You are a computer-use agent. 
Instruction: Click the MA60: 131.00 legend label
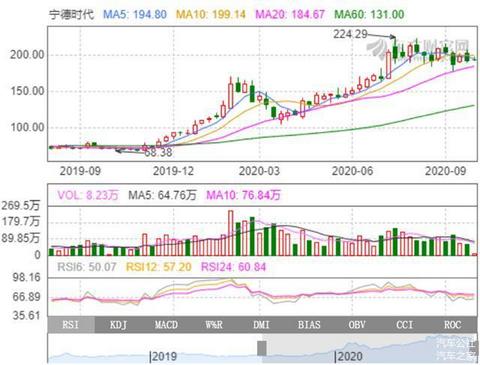click(369, 14)
